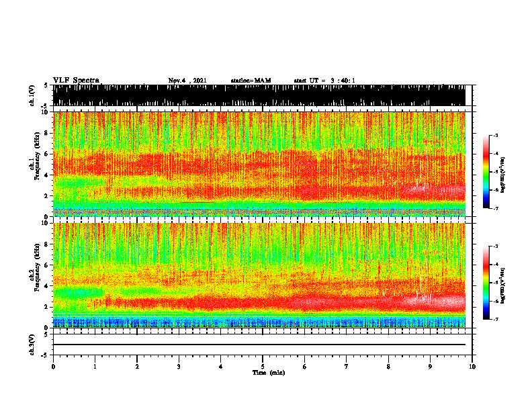Click the time axis tick label "5"
The height and width of the screenshot is (411, 532).
point(263,367)
